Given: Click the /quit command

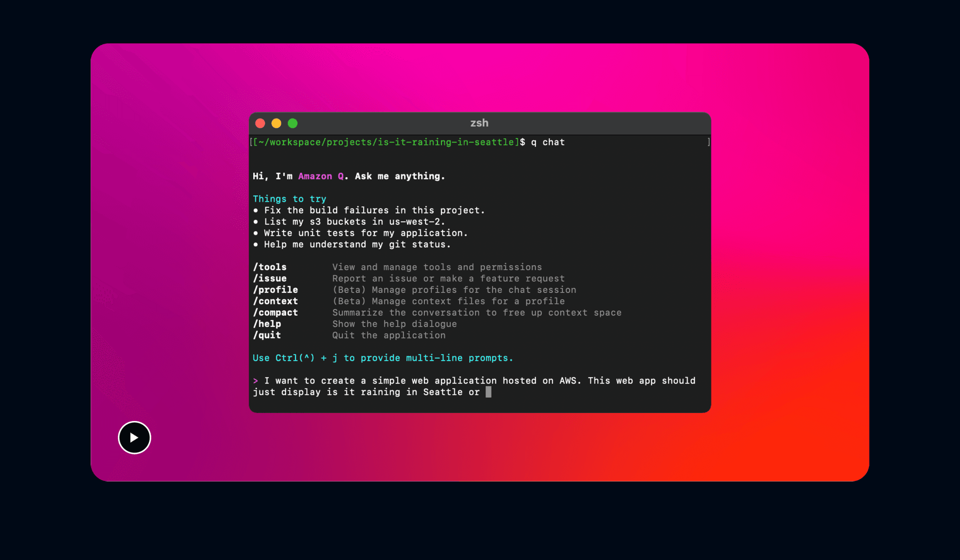Looking at the screenshot, I should (267, 335).
